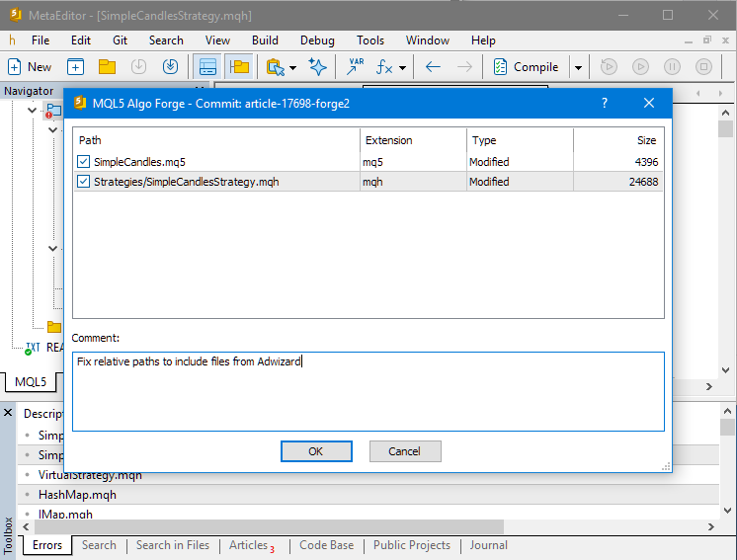Screen dimensions: 737x560
Task: Switch to the Errors tab
Action: (47, 545)
